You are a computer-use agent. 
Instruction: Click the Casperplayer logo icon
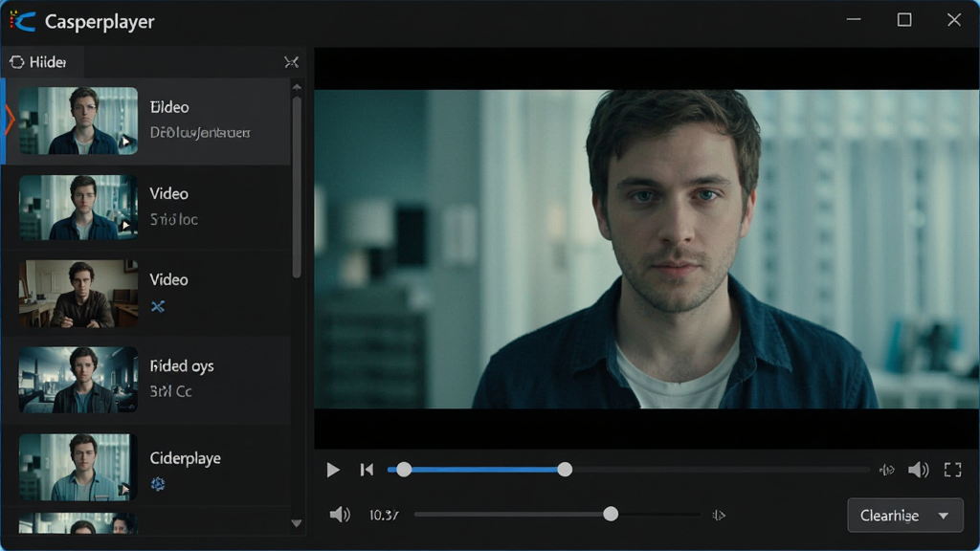[23, 21]
